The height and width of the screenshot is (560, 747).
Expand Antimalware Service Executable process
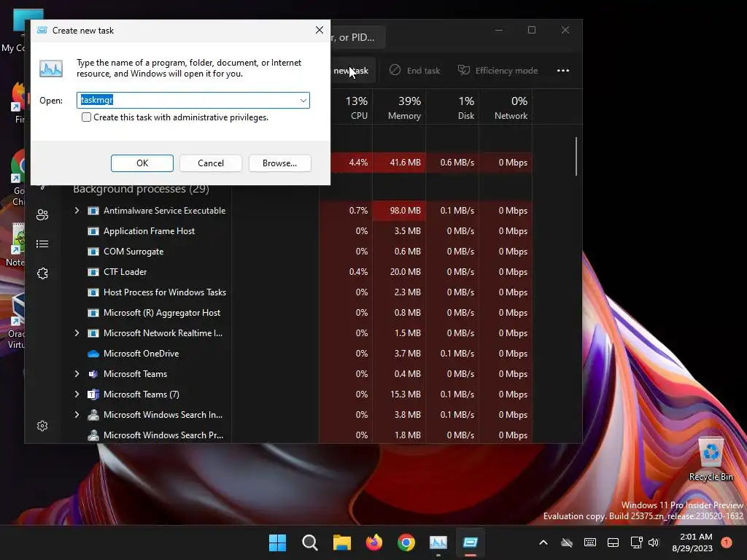tap(77, 211)
